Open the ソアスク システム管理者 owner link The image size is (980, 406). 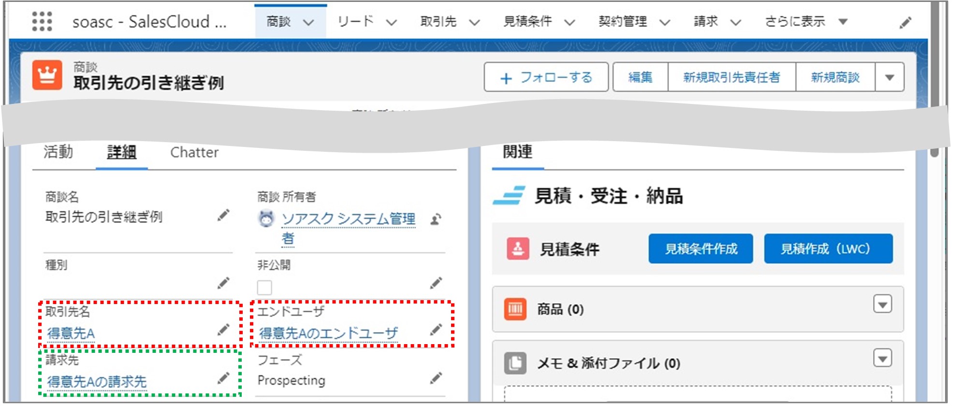349,228
